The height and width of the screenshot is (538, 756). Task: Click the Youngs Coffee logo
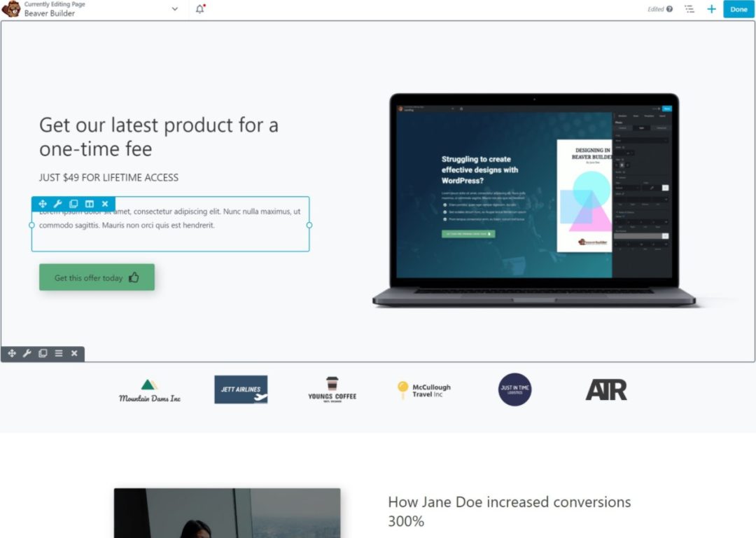pyautogui.click(x=332, y=390)
